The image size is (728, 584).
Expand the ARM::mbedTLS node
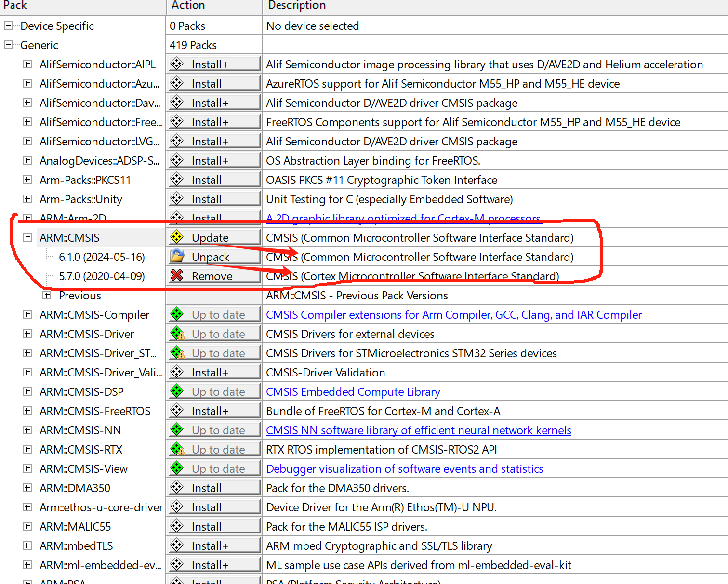[27, 545]
